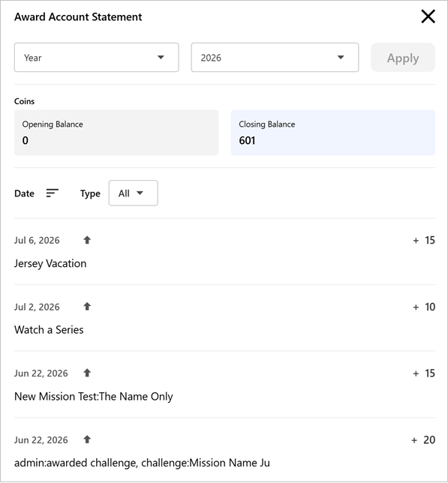This screenshot has height=483, width=448.
Task: Select the admin:awarded challenge transaction text
Action: 142,463
